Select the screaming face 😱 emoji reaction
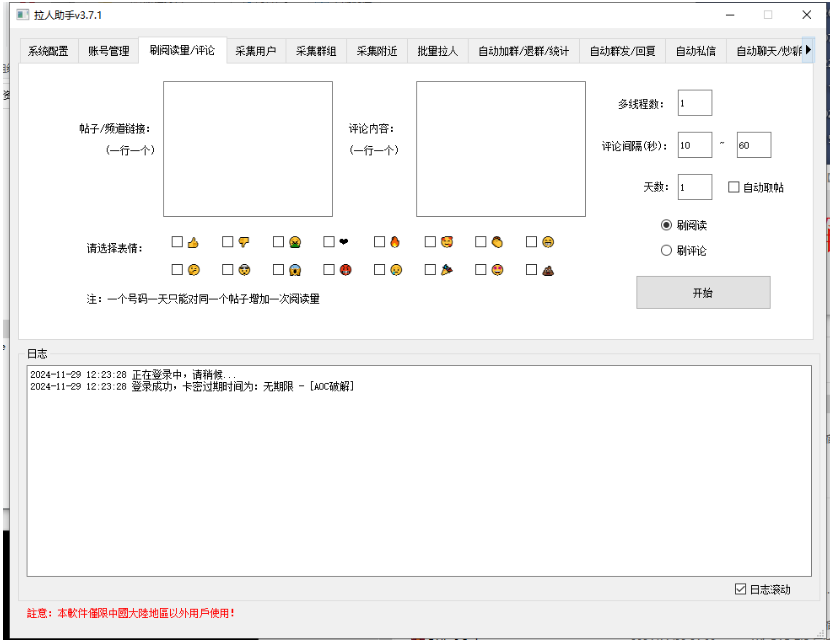 coord(278,269)
